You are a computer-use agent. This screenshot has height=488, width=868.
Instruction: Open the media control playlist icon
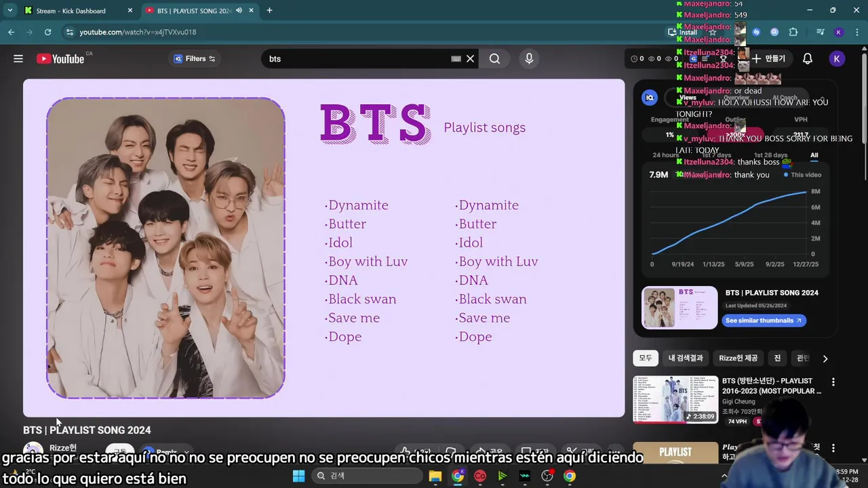(x=821, y=32)
